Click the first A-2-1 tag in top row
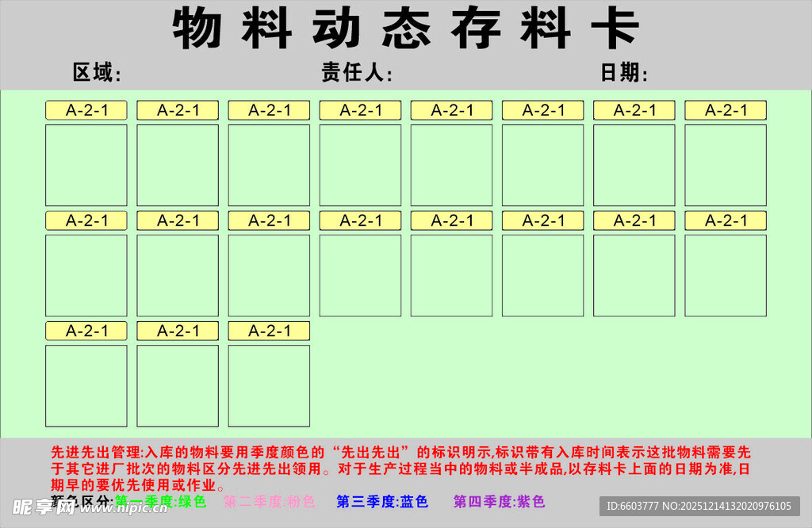Image resolution: width=812 pixels, height=528 pixels. (x=86, y=110)
